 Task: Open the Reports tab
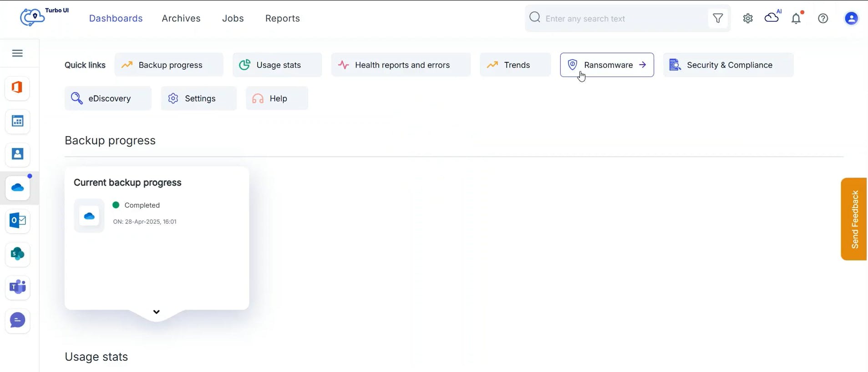(283, 18)
